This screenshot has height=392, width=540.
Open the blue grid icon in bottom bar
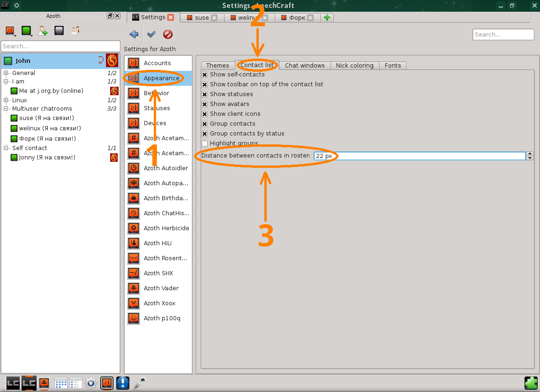(x=61, y=383)
